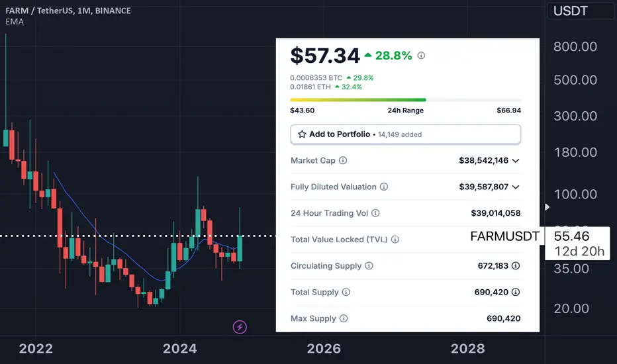Click info icon next to 24 Hour Trading Vol
The width and height of the screenshot is (617, 364).
point(375,213)
